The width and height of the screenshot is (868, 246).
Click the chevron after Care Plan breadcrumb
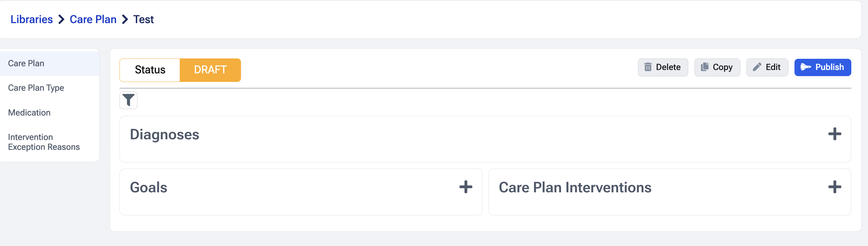(125, 20)
